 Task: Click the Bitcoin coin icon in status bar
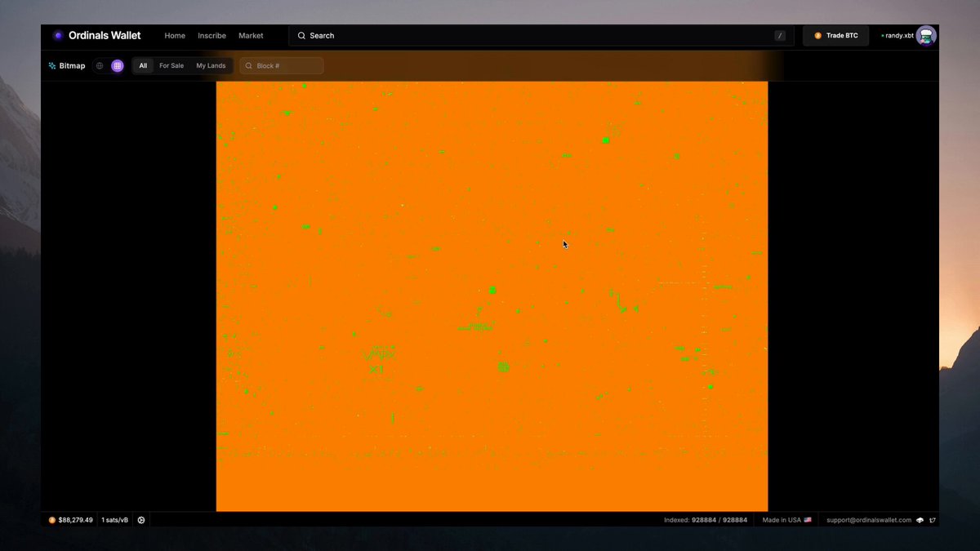(x=52, y=520)
